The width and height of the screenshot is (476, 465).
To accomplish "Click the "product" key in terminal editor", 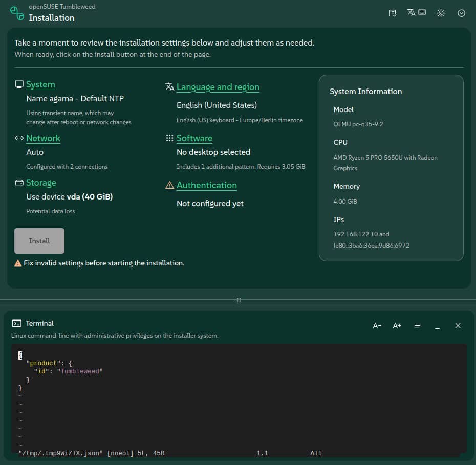I will tap(43, 363).
